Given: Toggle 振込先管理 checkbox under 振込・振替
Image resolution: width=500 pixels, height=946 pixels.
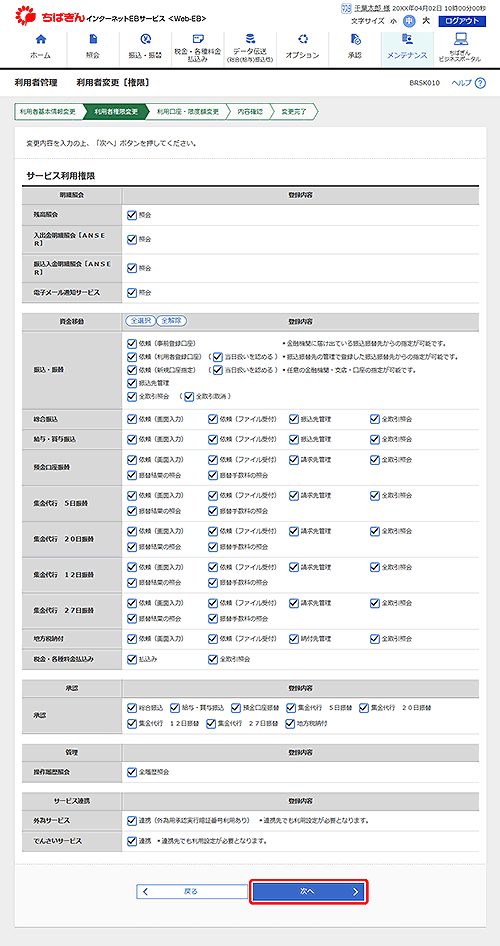Looking at the screenshot, I should [132, 383].
